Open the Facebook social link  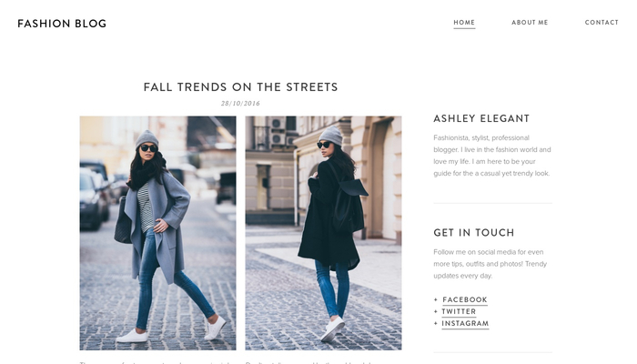tap(465, 299)
